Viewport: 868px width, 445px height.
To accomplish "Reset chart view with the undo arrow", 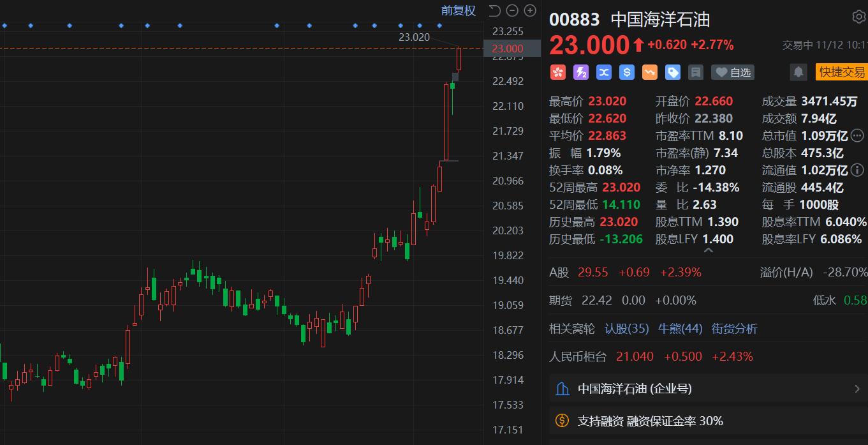I will (494, 10).
